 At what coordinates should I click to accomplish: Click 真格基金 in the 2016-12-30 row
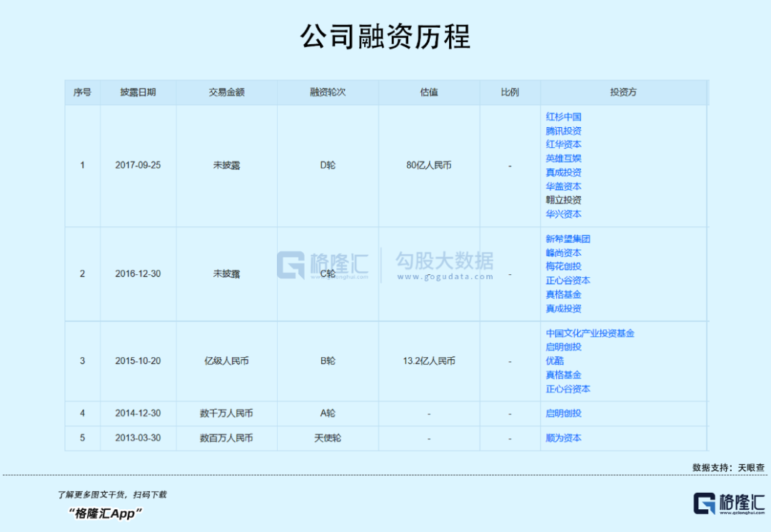pyautogui.click(x=563, y=294)
